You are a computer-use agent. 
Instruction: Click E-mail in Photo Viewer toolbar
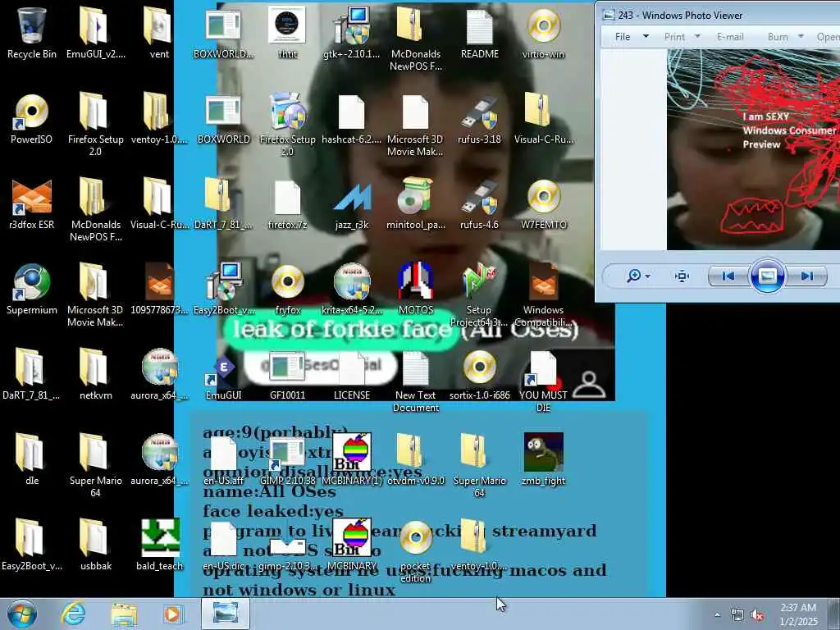click(730, 36)
